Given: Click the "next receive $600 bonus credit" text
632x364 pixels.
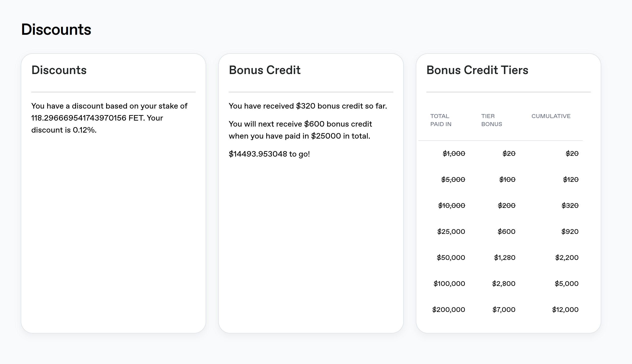Looking at the screenshot, I should 300,130.
